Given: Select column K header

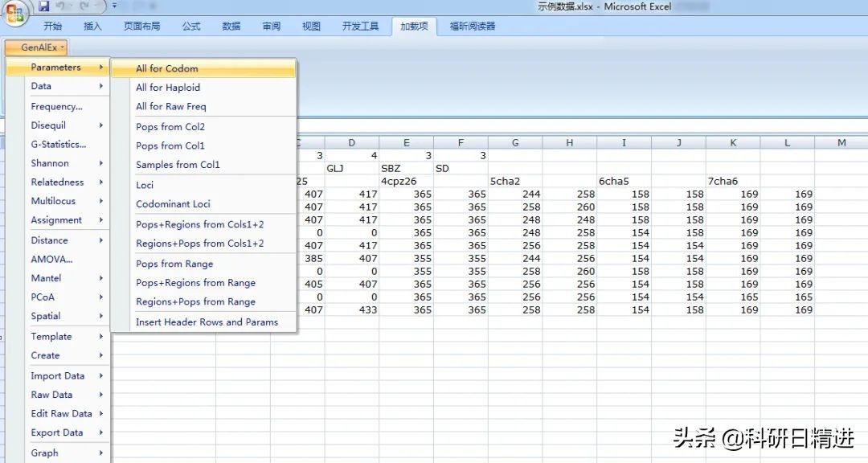Looking at the screenshot, I should [x=733, y=142].
